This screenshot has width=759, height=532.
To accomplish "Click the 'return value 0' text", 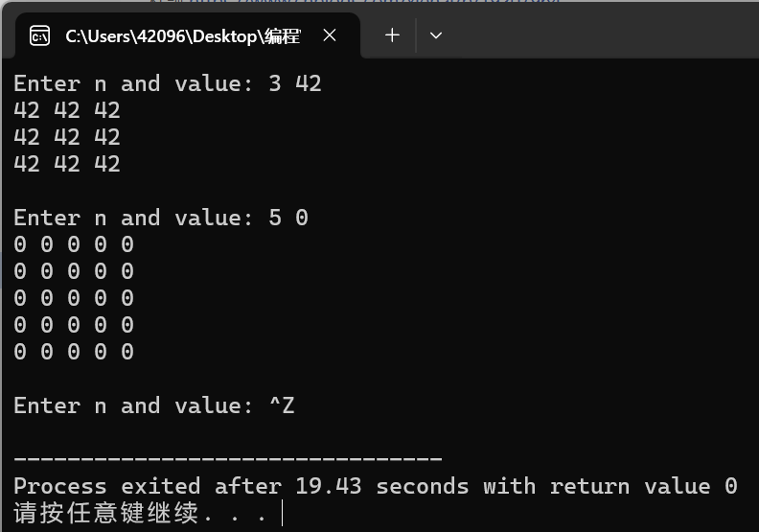I will click(x=644, y=486).
